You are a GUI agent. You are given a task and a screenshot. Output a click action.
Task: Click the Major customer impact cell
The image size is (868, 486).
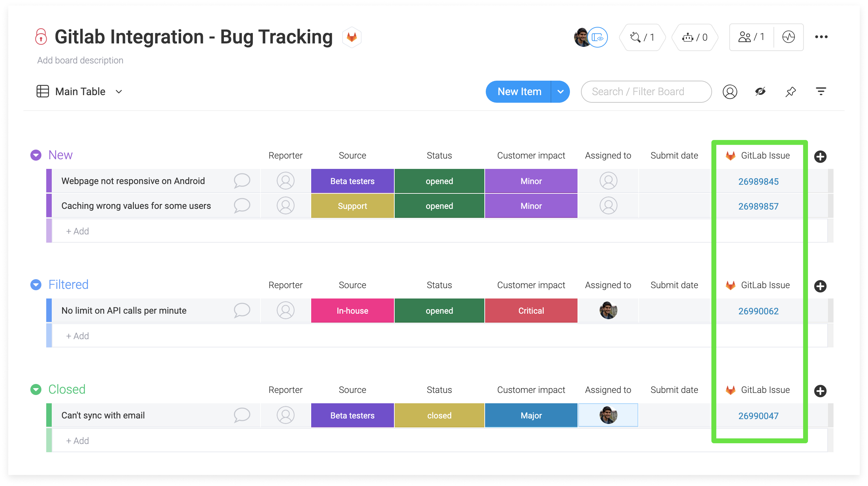pyautogui.click(x=531, y=415)
